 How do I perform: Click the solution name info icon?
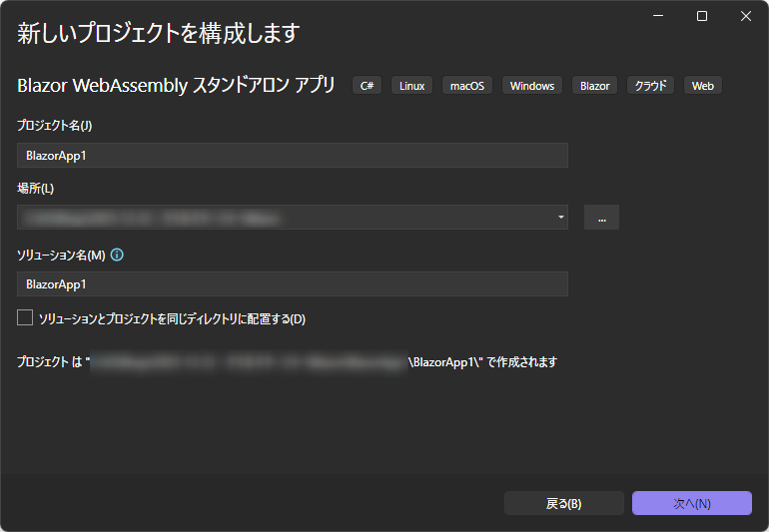117,255
